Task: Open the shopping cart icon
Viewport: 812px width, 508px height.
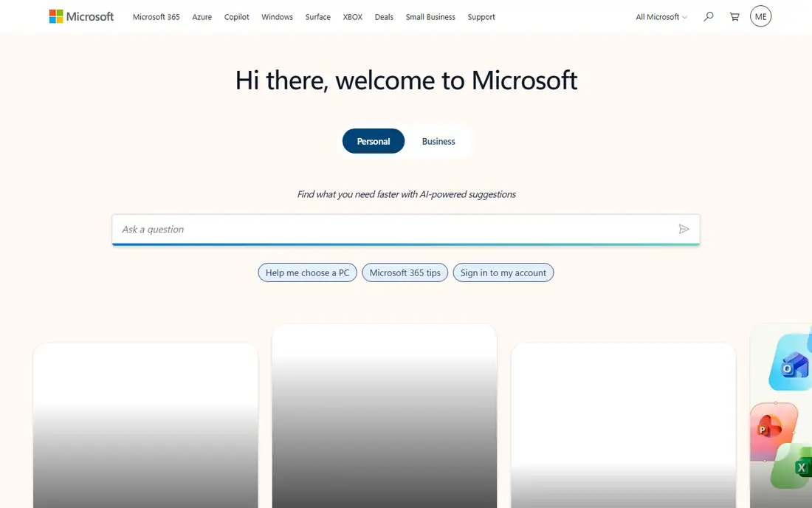Action: [734, 16]
